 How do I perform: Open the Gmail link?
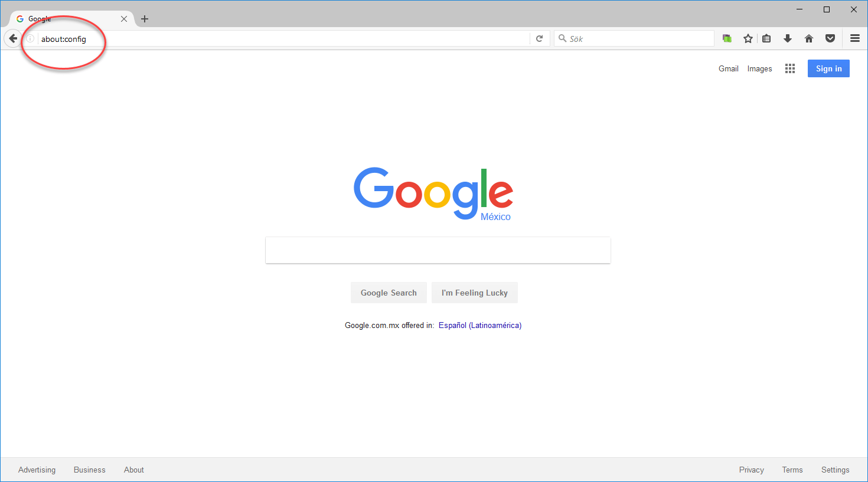point(729,68)
